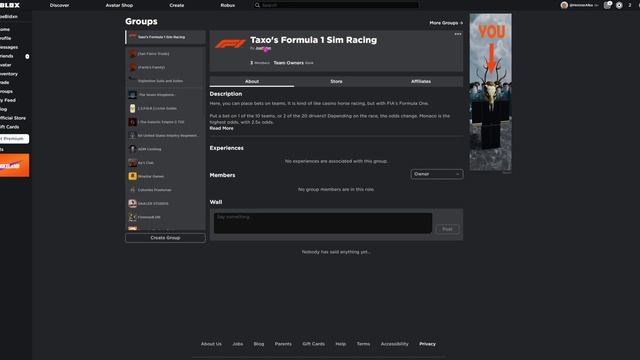Click Terms in the footer
640x360 pixels.
[363, 344]
